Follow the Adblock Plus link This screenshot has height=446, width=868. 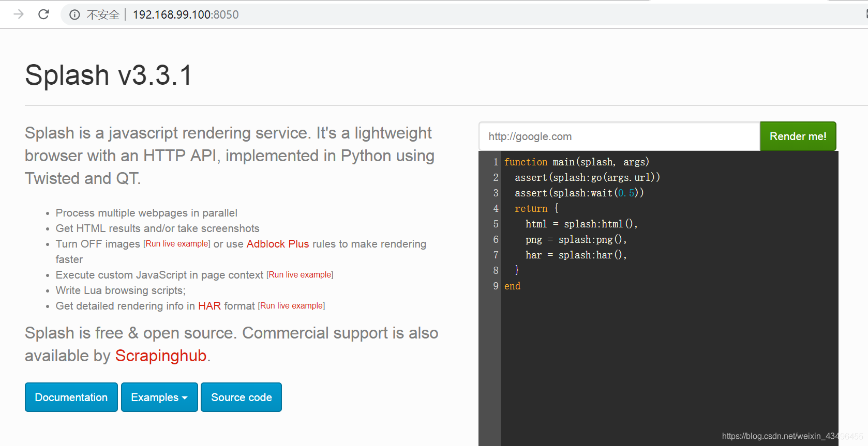[x=278, y=244]
